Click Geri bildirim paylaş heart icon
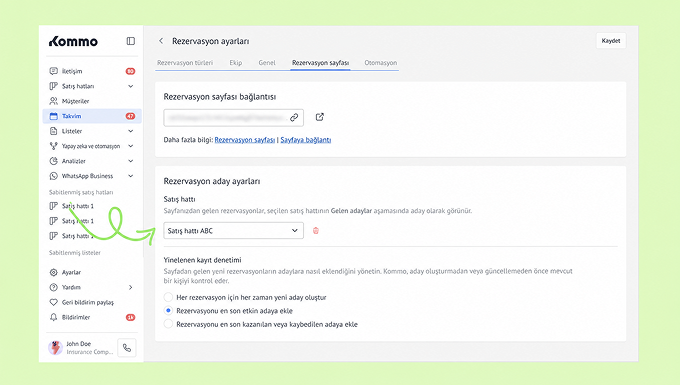 [53, 302]
